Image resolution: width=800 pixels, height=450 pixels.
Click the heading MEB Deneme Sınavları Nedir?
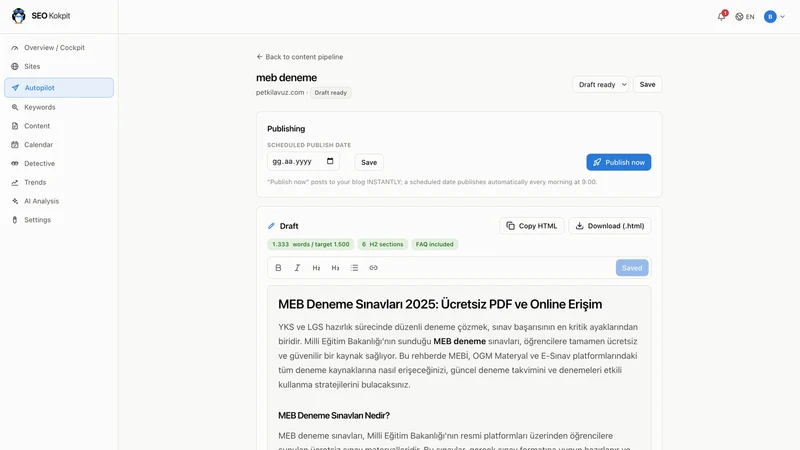coord(334,415)
